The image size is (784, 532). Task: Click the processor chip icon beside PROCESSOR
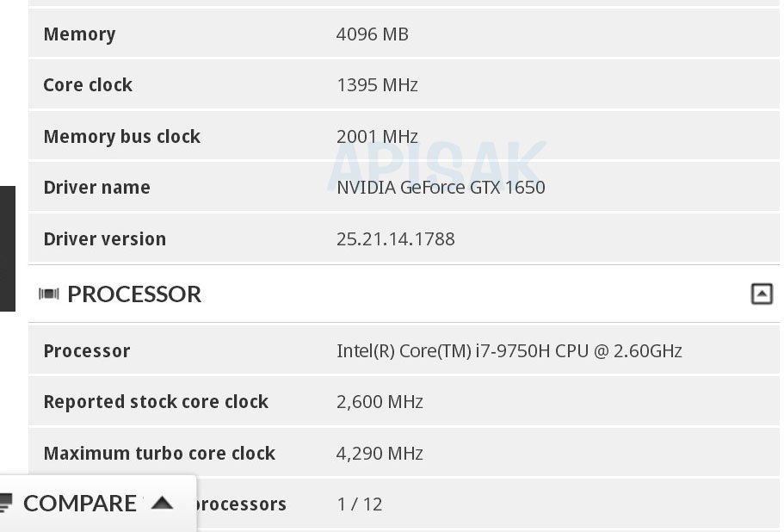(49, 294)
